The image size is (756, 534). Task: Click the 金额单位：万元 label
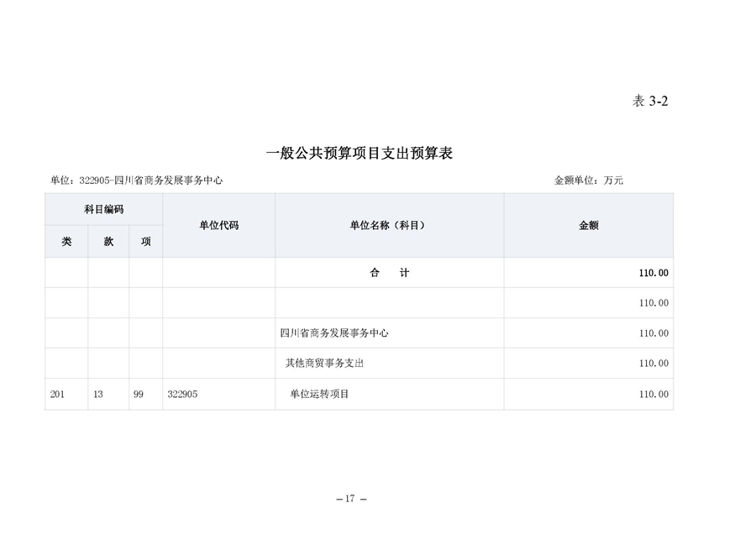click(x=591, y=179)
